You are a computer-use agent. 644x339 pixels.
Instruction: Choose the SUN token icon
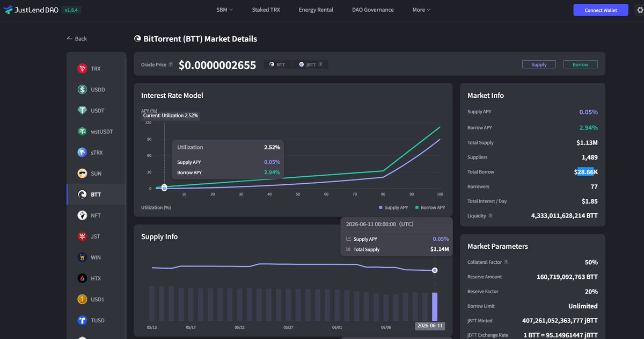82,174
